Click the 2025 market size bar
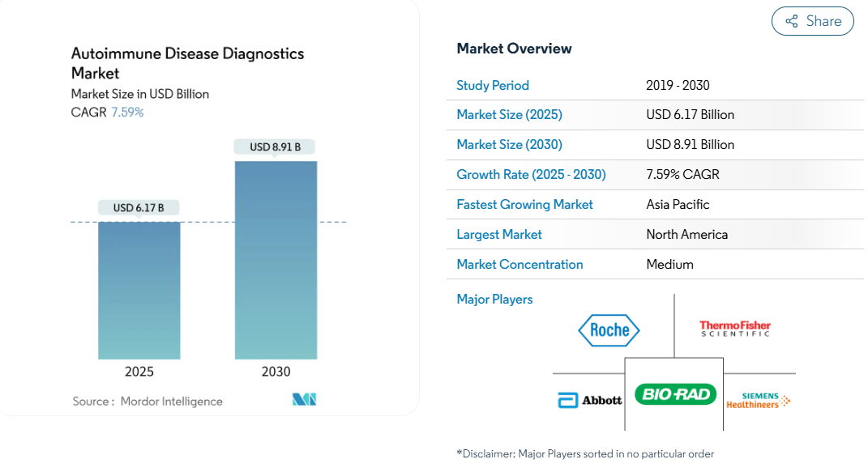Screen dimensions: 868x472 [139, 291]
